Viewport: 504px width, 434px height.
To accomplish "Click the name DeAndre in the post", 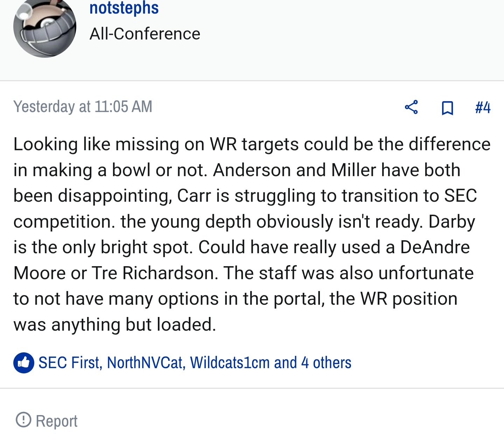I will pos(435,247).
